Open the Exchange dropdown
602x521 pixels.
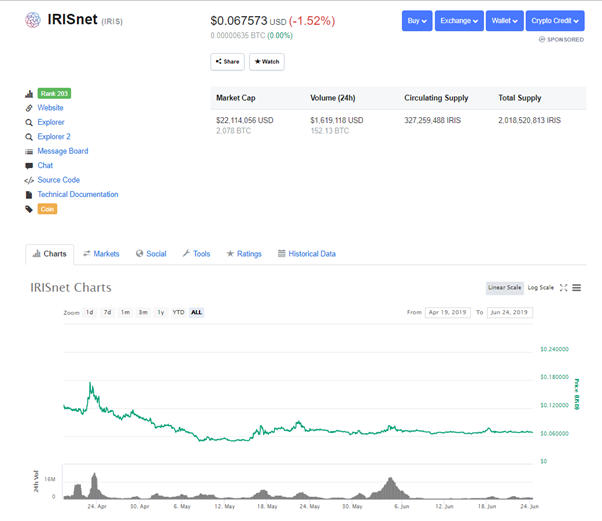[x=459, y=21]
